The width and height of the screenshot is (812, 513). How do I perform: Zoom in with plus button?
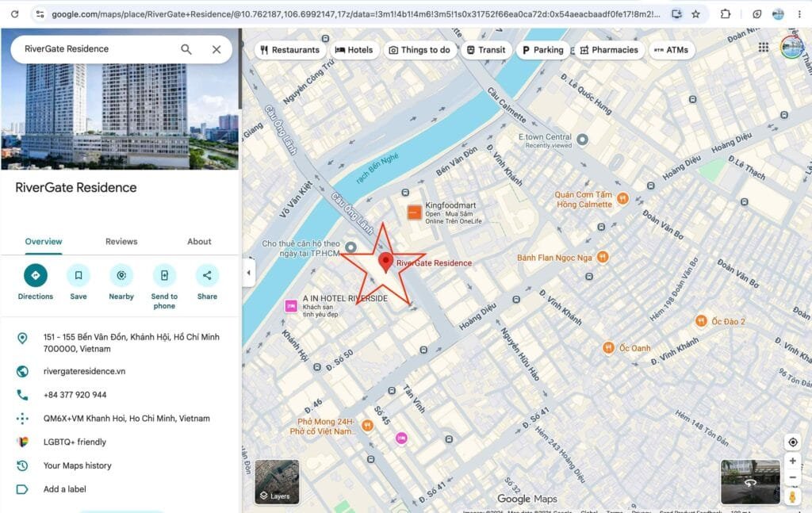(793, 461)
